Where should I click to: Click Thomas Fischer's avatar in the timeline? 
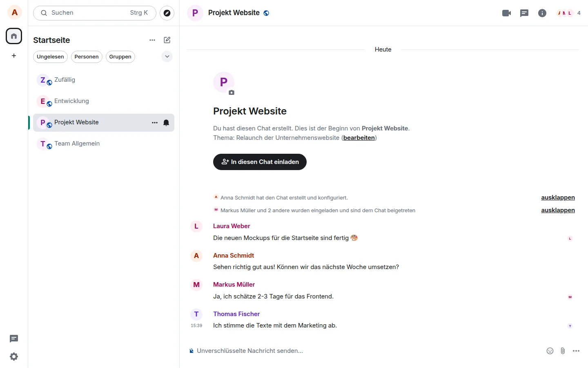(x=196, y=314)
